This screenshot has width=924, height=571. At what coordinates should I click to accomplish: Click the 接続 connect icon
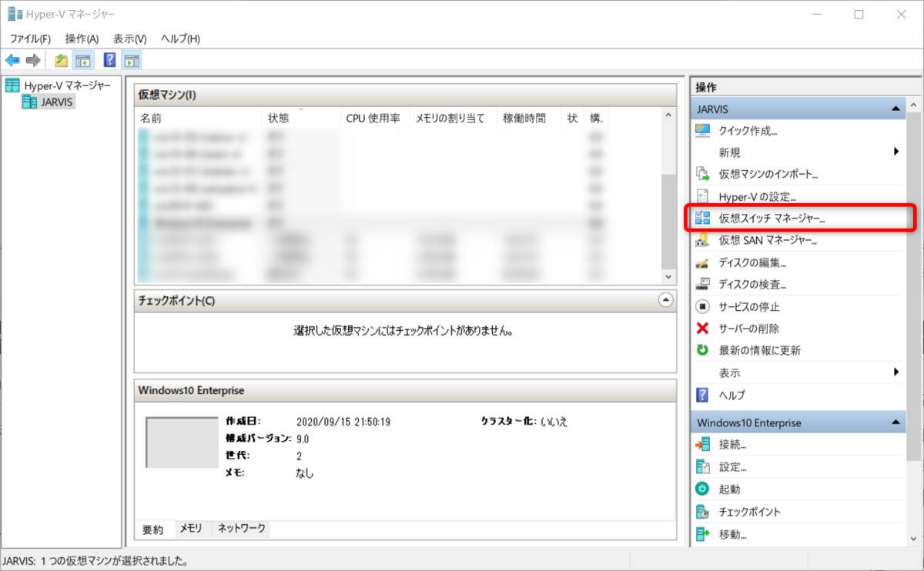702,444
